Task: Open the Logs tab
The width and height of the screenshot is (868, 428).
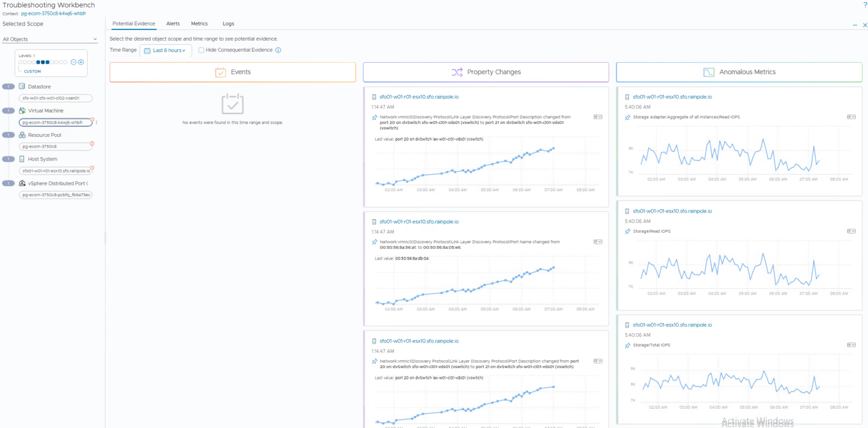Action: [228, 24]
